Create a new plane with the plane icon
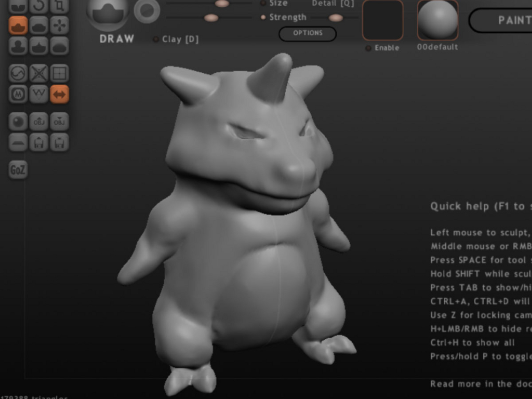The image size is (532, 399). (18, 142)
